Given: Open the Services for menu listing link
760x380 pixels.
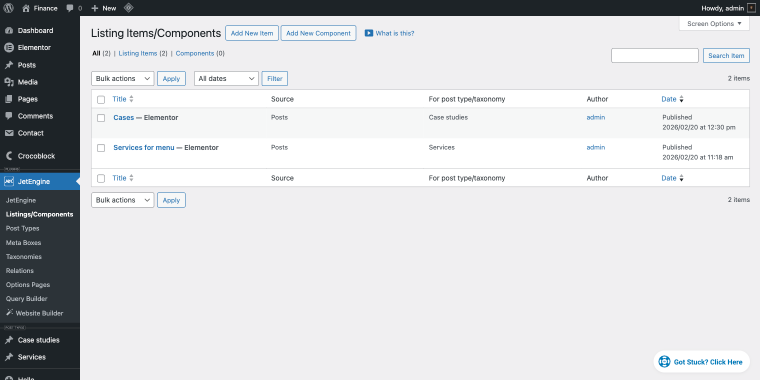Looking at the screenshot, I should click(144, 147).
